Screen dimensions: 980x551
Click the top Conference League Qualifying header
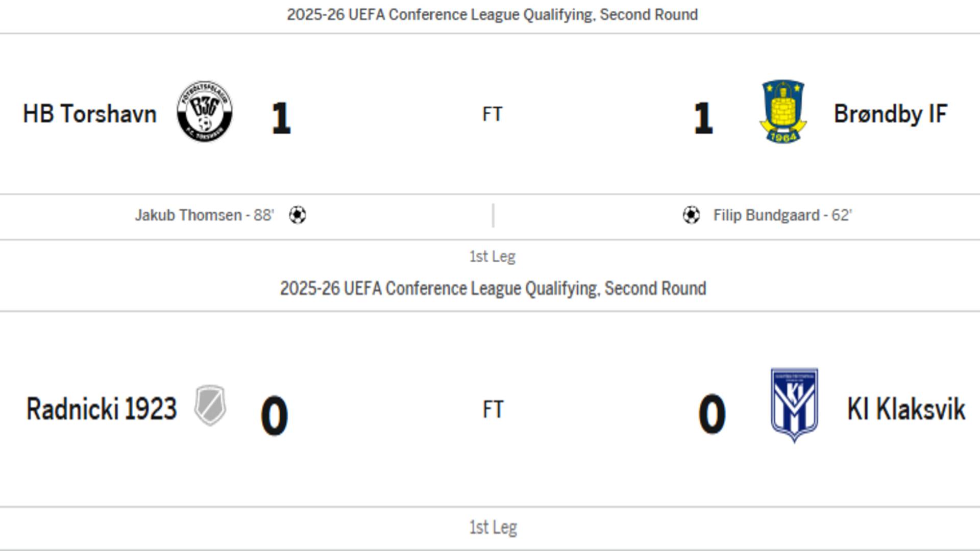pyautogui.click(x=492, y=15)
